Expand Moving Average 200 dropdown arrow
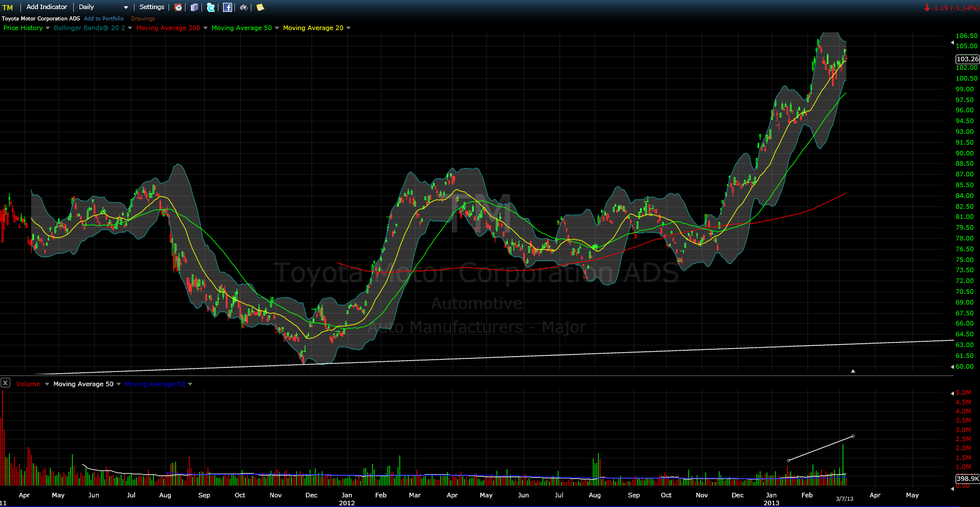The image size is (980, 507). point(205,28)
